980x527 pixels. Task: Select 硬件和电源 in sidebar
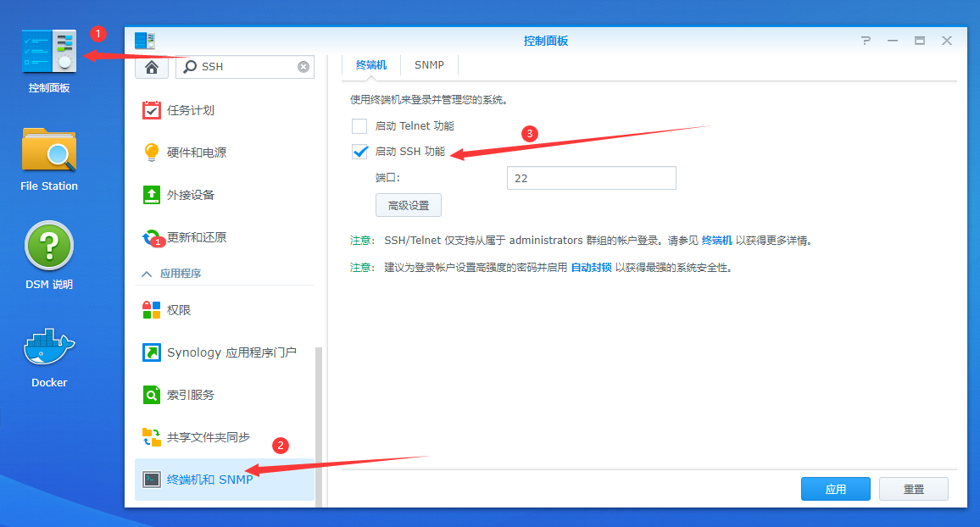[196, 153]
